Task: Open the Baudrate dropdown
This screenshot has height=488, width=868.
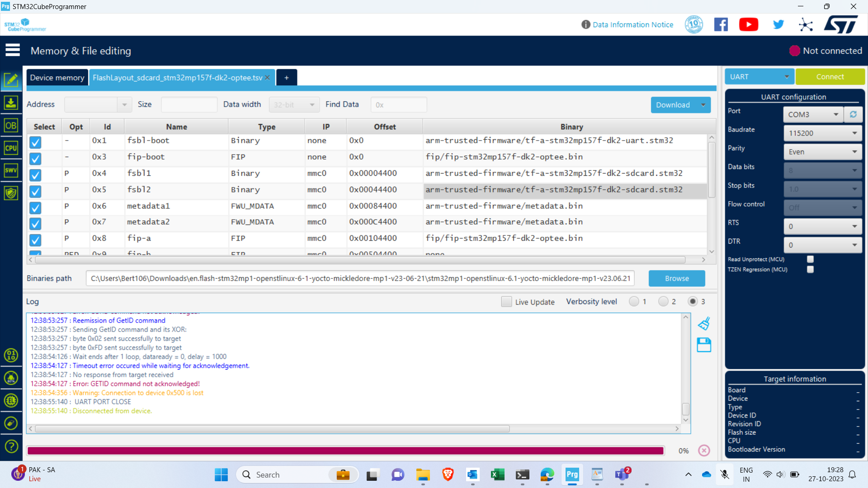Action: [x=822, y=133]
